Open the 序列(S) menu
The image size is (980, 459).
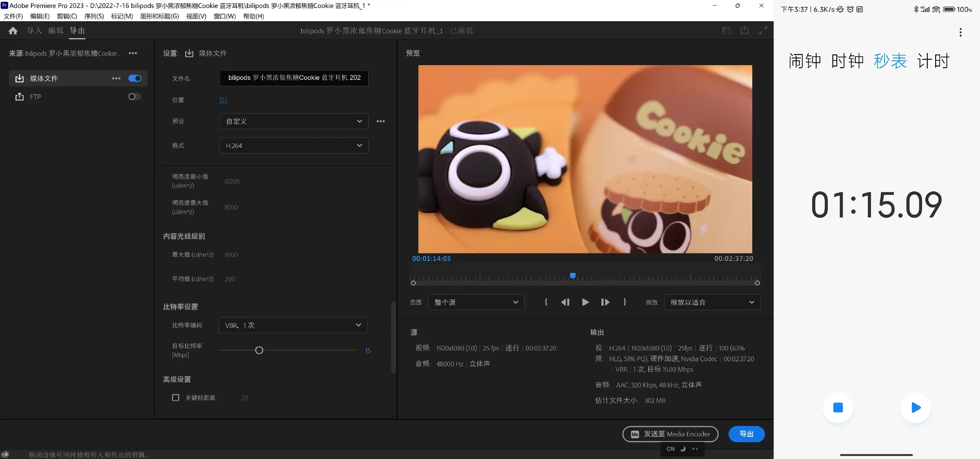coord(94,16)
